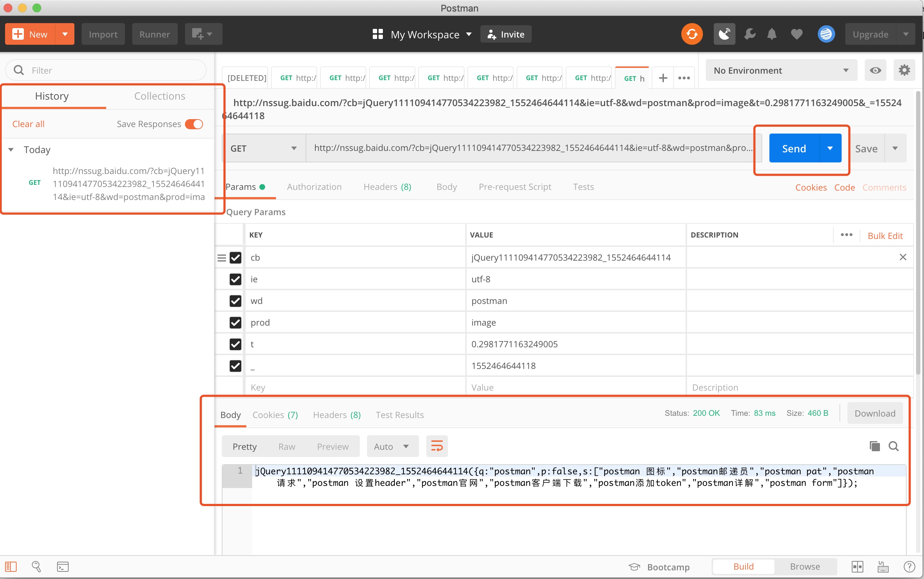Open the Authorization tab
The height and width of the screenshot is (579, 924).
pyautogui.click(x=314, y=187)
